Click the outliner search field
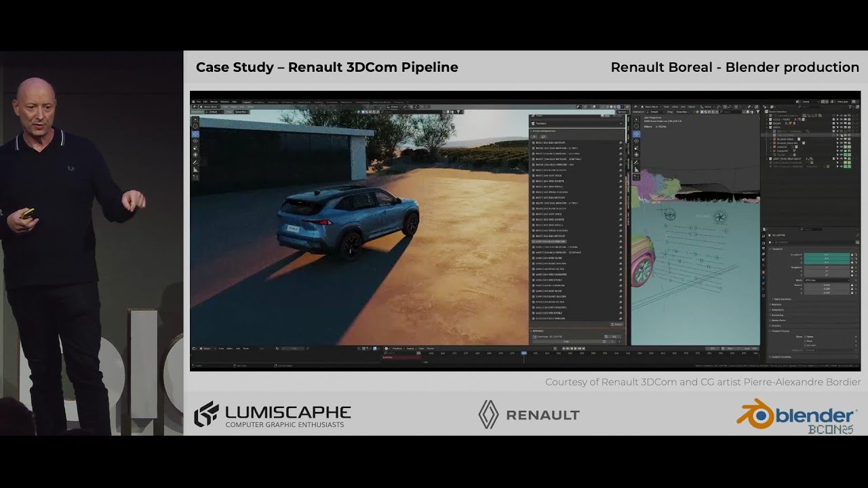 coord(809,107)
